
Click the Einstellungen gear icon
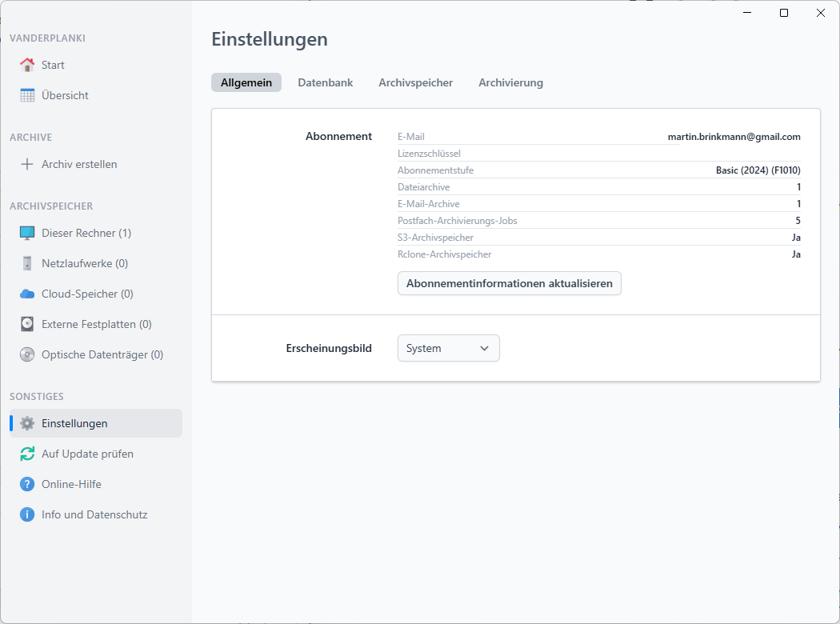pyautogui.click(x=27, y=422)
